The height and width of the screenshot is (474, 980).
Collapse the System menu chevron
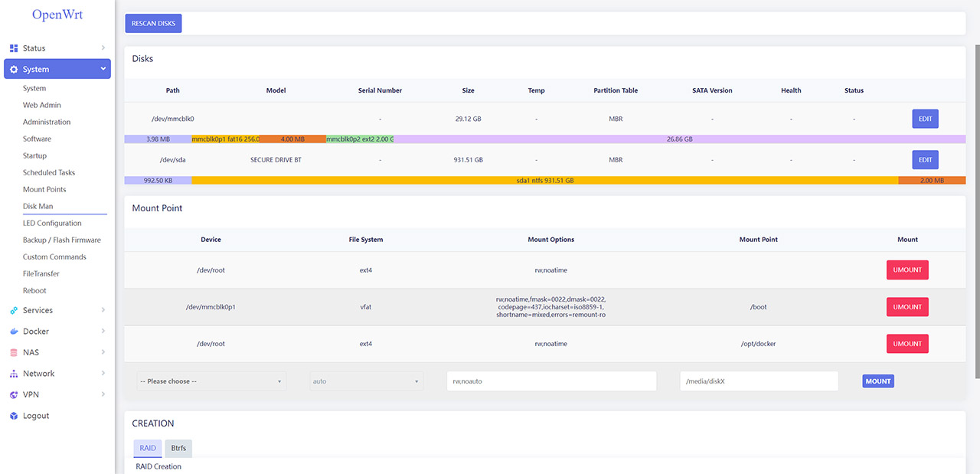pos(103,69)
